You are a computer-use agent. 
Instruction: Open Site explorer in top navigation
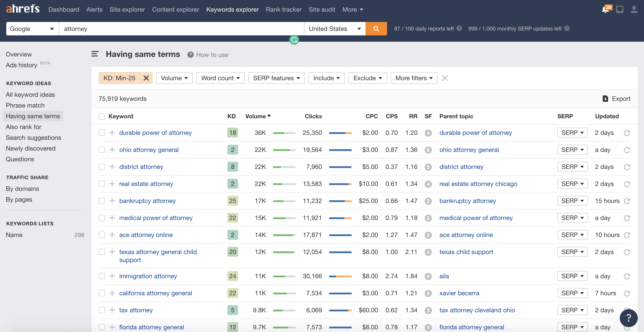click(x=127, y=9)
